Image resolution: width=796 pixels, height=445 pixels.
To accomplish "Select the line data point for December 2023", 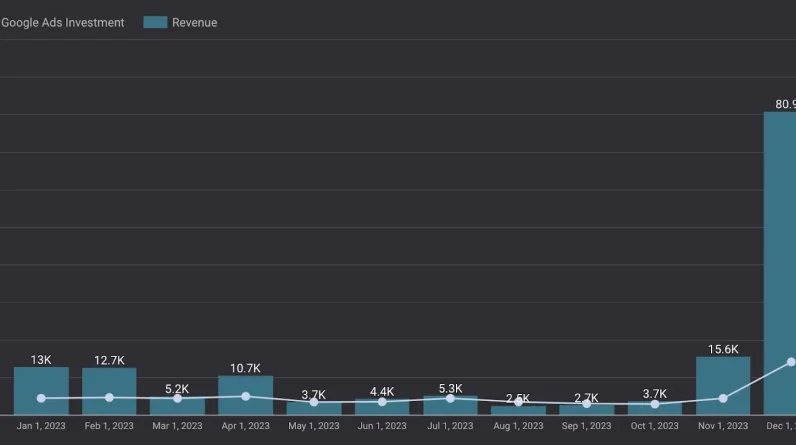I will pyautogui.click(x=791, y=362).
